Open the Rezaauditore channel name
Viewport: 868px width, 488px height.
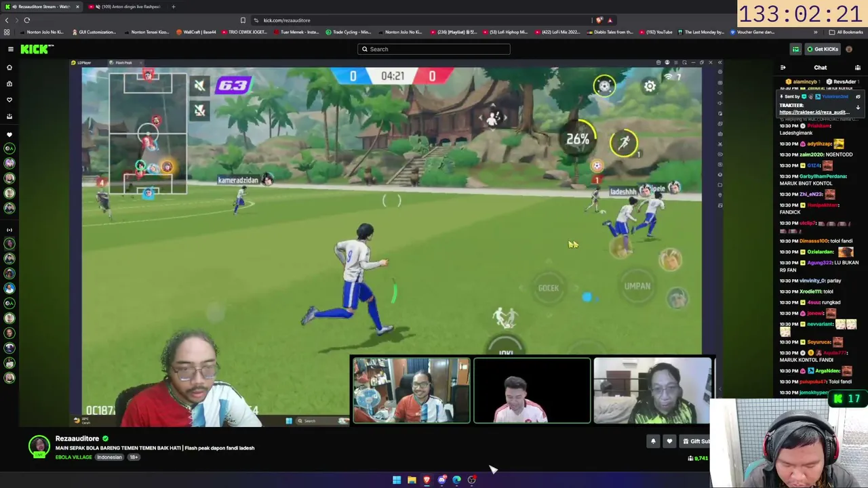click(x=77, y=439)
